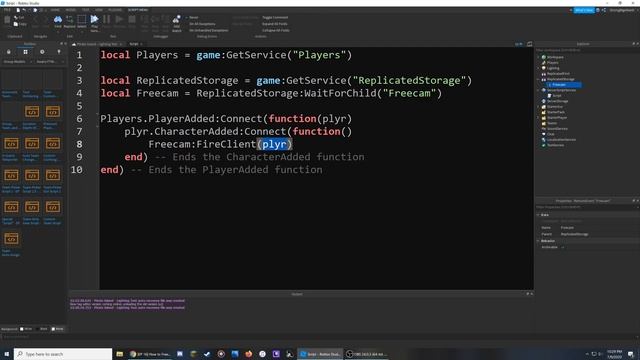Expand the Workspace node in Explorer
640x360 pixels.
539,57
